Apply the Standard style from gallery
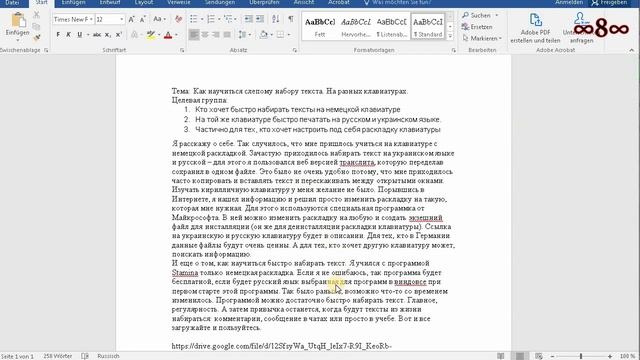Viewport: 640px width, 360px height. pyautogui.click(x=428, y=27)
